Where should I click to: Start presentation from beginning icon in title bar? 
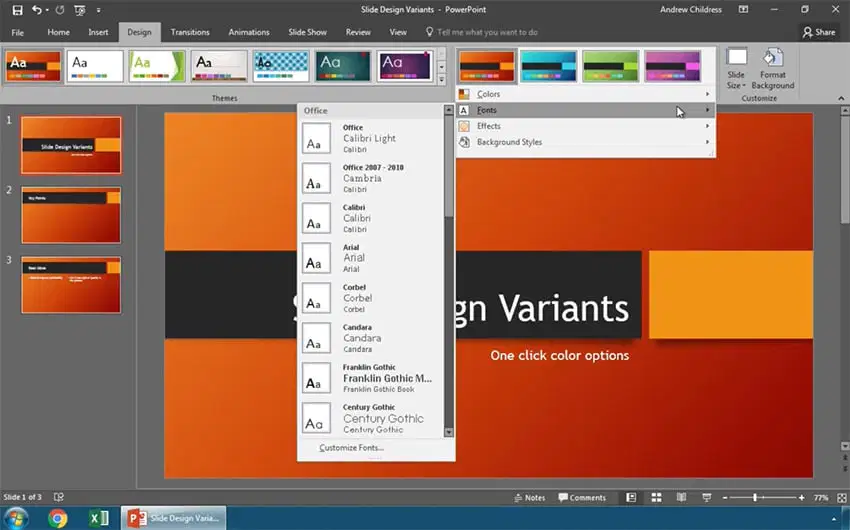point(80,10)
